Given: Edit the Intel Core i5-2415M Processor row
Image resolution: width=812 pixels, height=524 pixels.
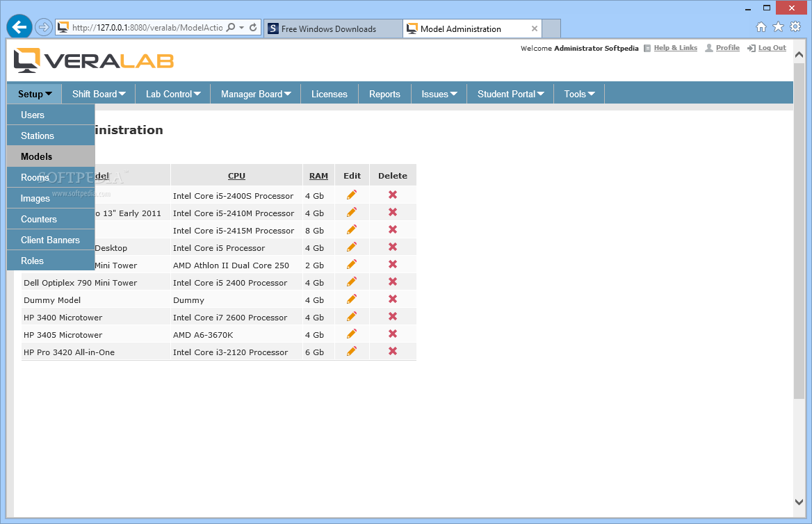Looking at the screenshot, I should (x=352, y=229).
